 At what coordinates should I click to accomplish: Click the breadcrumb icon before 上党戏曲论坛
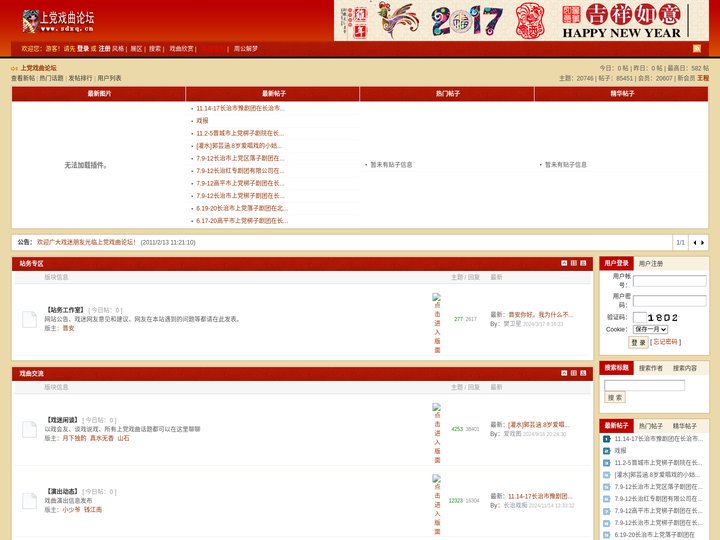(14, 68)
